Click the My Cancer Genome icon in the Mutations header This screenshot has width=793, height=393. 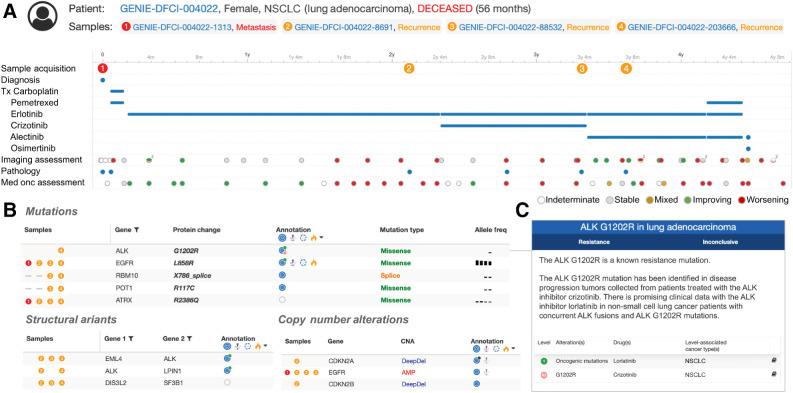(x=303, y=237)
